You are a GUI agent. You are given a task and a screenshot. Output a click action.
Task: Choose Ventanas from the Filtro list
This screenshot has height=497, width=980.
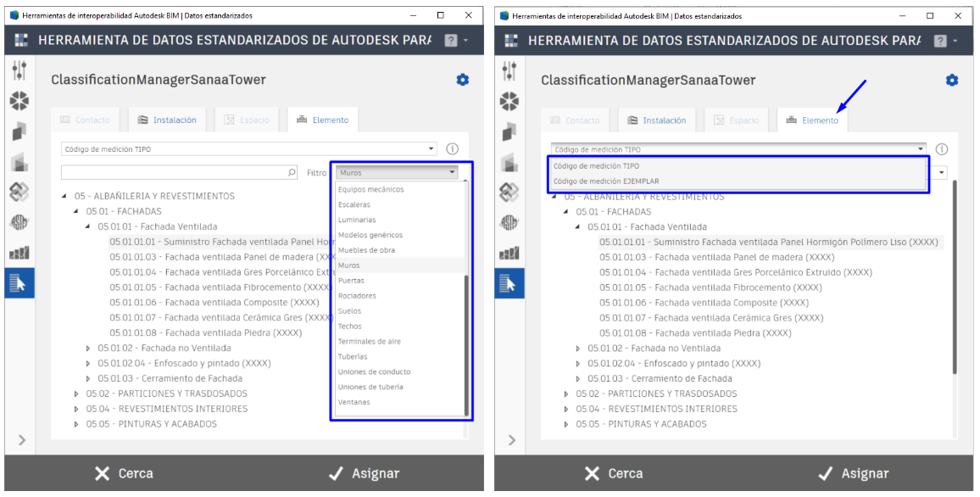354,402
